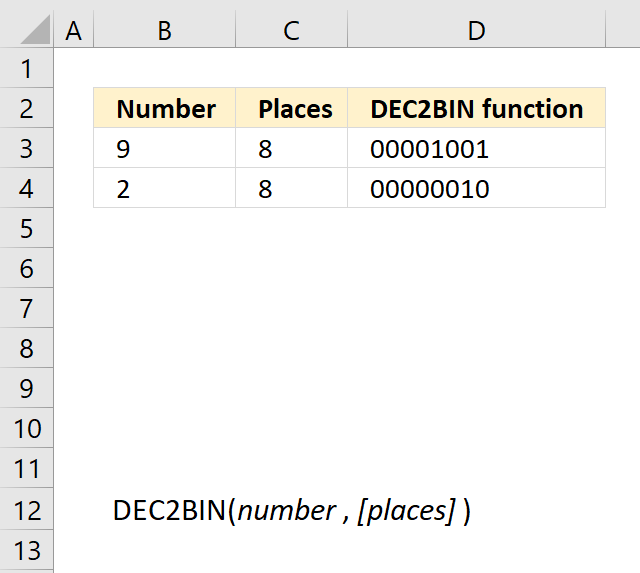Select row 7 header
The width and height of the screenshot is (640, 573).
point(27,308)
